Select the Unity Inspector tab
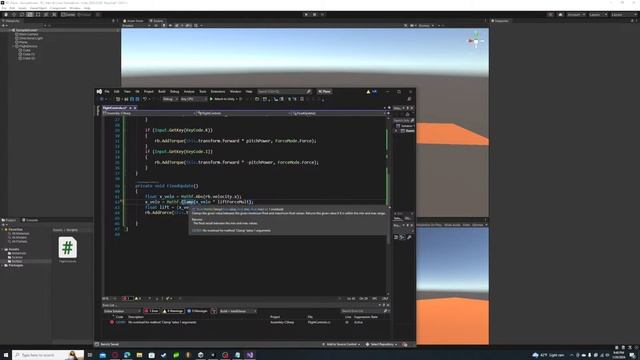 (500, 21)
